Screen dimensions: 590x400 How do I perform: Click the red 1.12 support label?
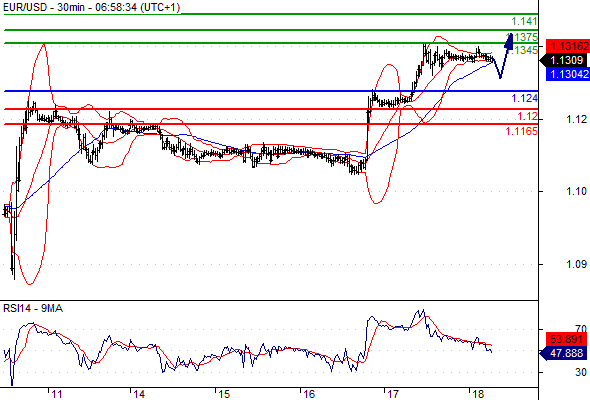point(527,116)
